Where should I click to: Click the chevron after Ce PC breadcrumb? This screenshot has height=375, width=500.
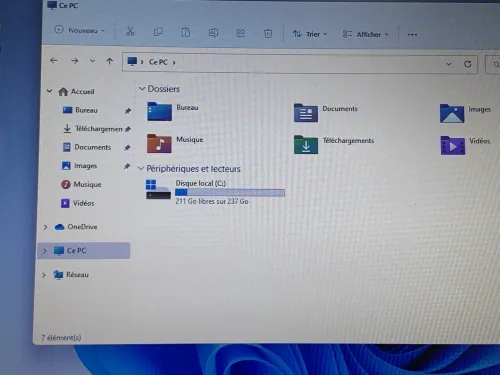click(x=174, y=62)
